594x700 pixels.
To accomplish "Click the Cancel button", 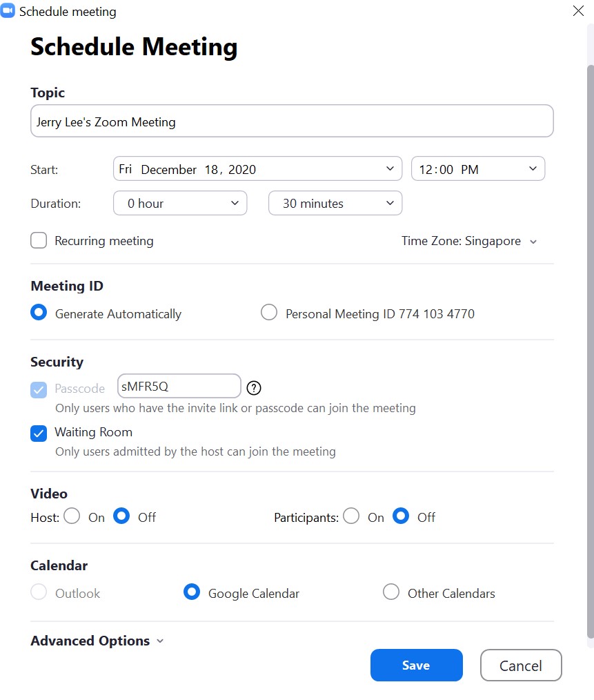I will click(521, 665).
